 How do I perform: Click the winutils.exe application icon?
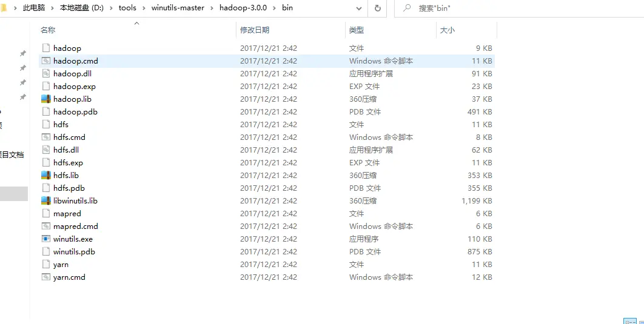click(x=46, y=239)
